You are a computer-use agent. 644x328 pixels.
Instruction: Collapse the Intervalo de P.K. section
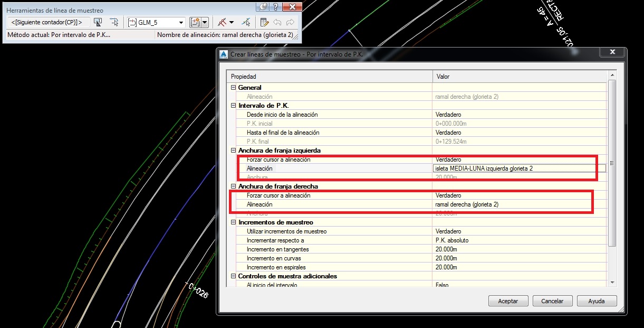pos(233,105)
